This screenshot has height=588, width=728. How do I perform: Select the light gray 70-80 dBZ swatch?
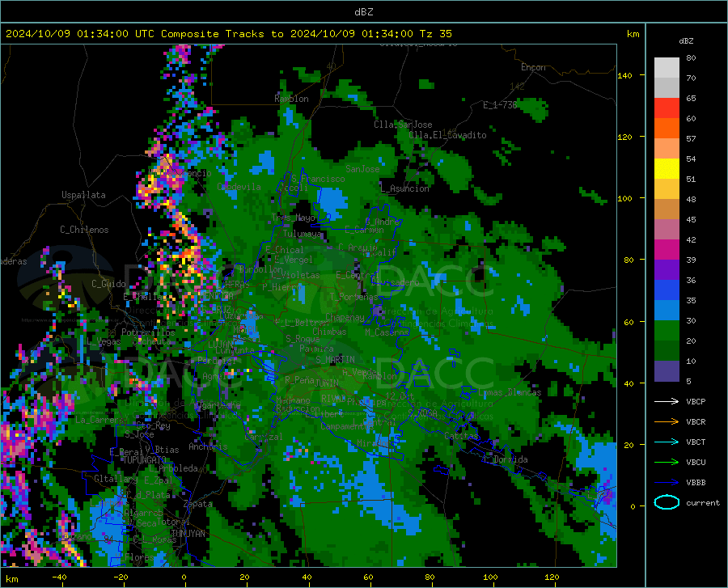[667, 68]
